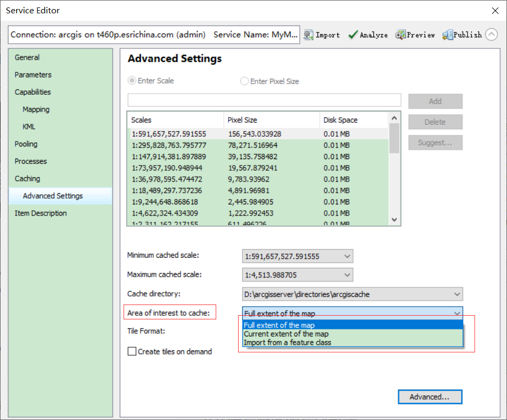
Task: Select scale row 1:4,622,324.434309
Action: pos(258,213)
